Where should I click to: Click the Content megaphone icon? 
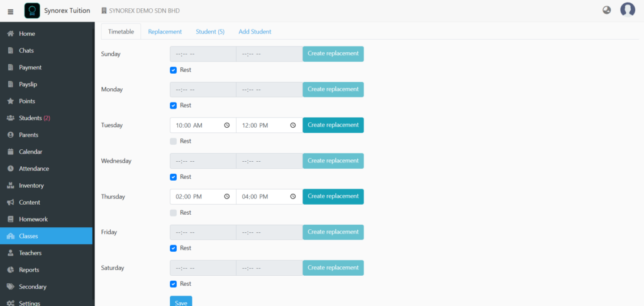coord(11,202)
